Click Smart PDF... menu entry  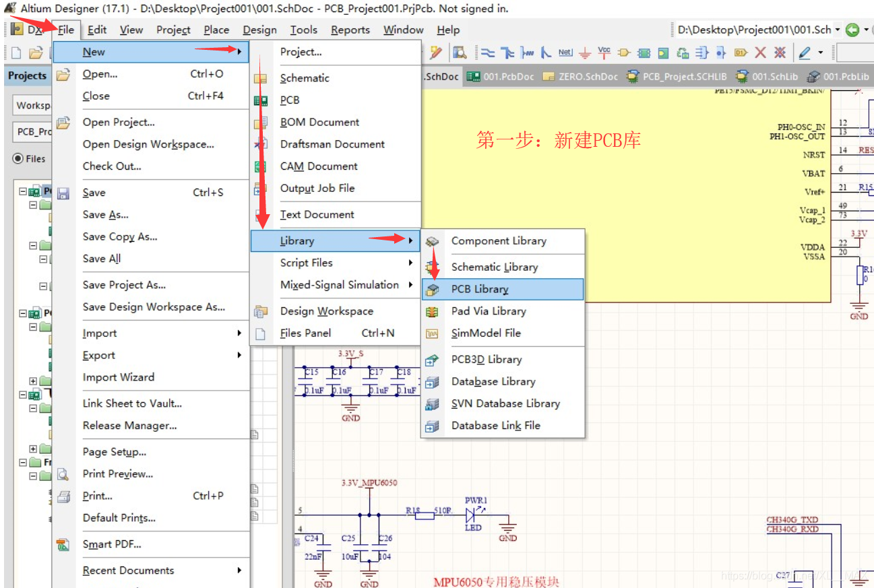pos(112,544)
